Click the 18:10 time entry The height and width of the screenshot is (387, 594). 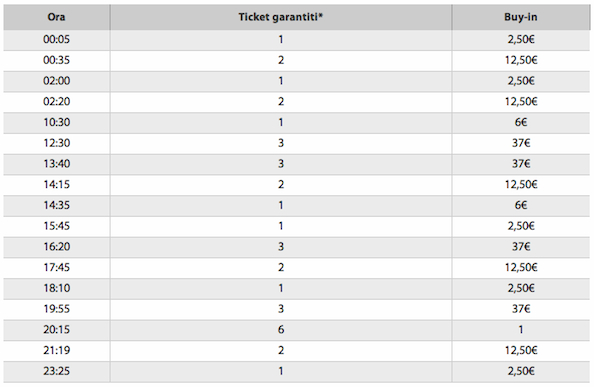coord(56,288)
